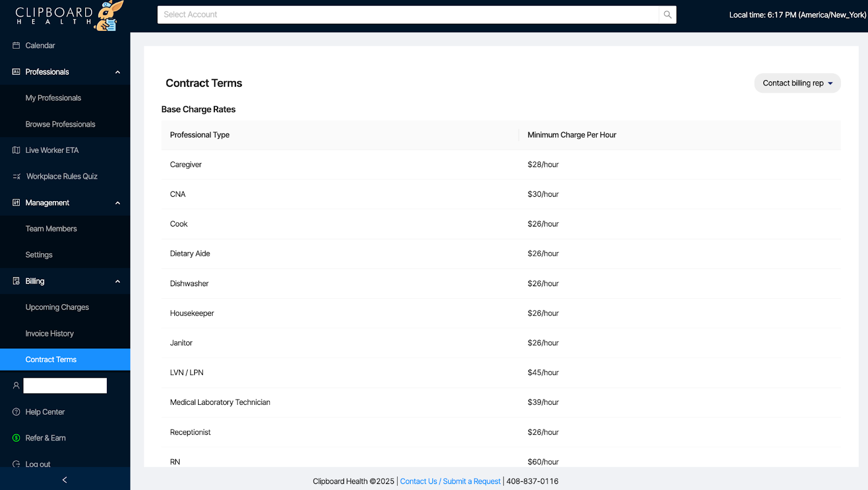Collapse the Management section chevron

118,203
